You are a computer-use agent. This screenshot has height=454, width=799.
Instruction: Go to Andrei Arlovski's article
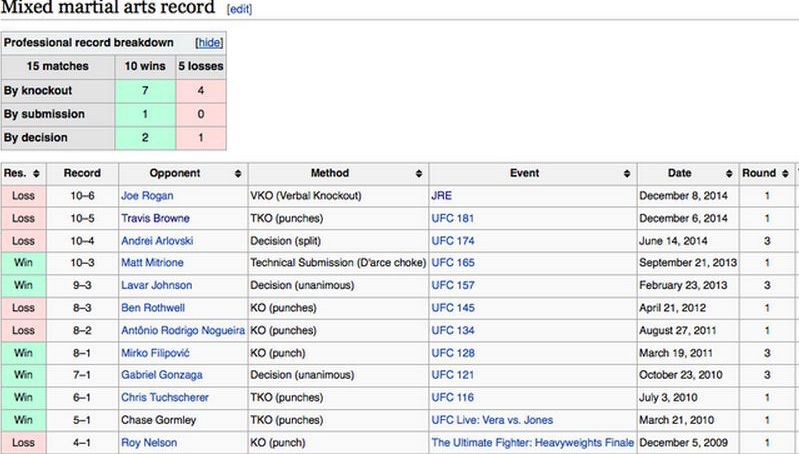tap(158, 240)
